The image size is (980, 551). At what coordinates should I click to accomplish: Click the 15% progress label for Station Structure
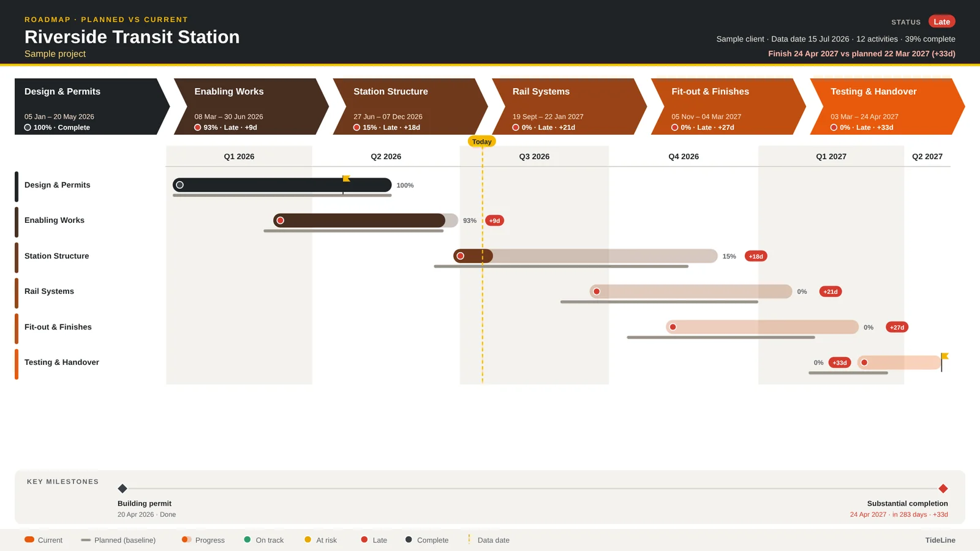tap(729, 256)
